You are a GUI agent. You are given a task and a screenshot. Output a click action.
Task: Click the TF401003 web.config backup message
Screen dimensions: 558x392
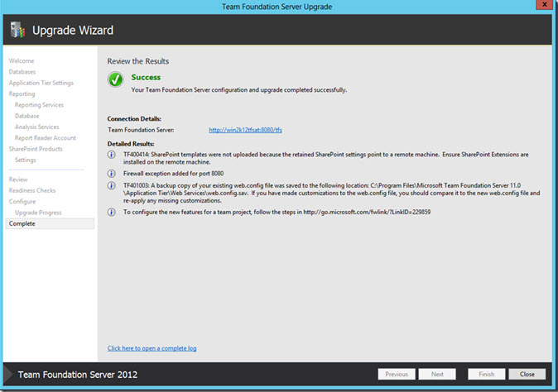click(332, 193)
